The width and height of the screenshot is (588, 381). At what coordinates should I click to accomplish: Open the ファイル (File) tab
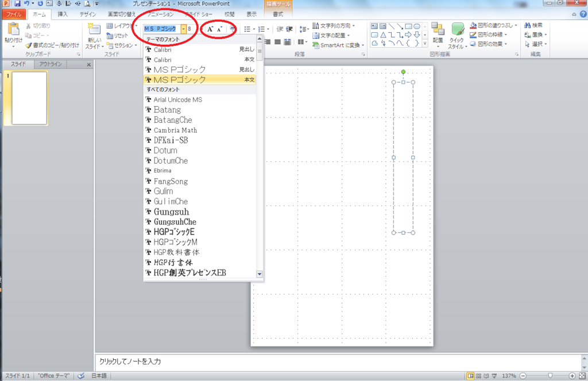pos(14,14)
